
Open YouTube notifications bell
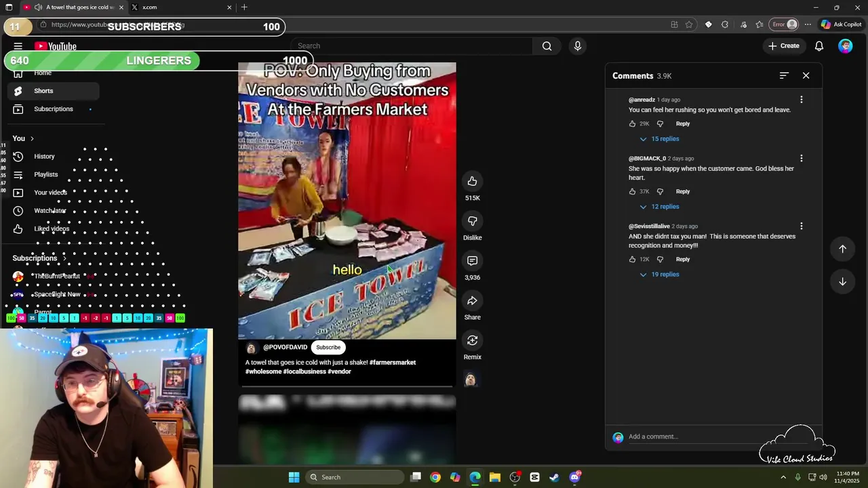pos(819,46)
